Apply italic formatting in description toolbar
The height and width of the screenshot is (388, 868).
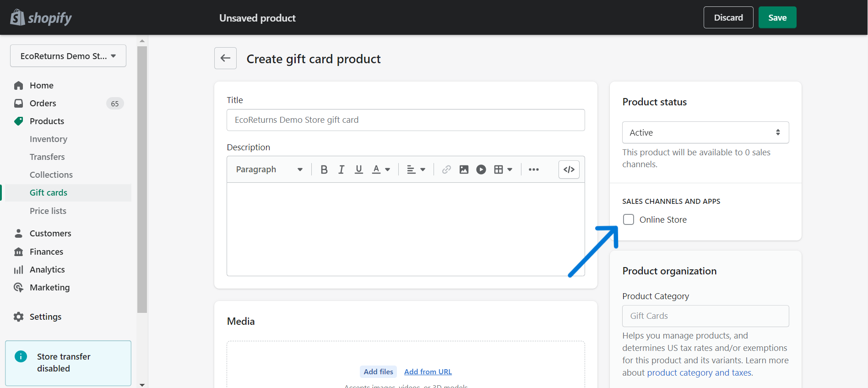(341, 169)
